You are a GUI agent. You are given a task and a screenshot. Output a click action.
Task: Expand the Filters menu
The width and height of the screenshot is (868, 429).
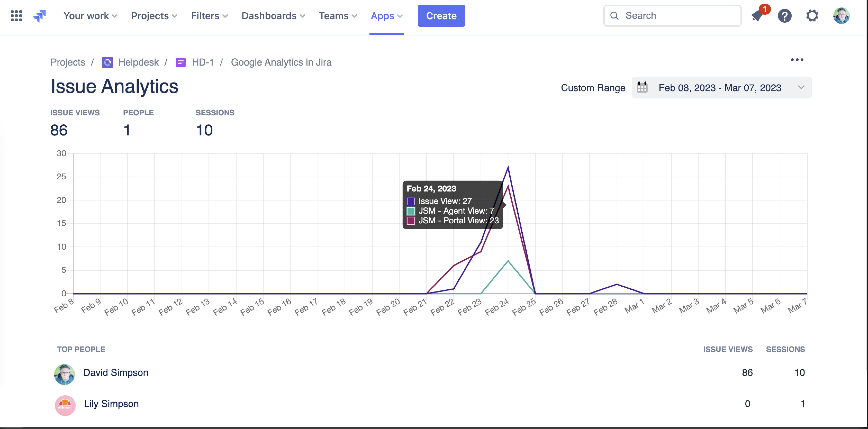click(x=209, y=16)
